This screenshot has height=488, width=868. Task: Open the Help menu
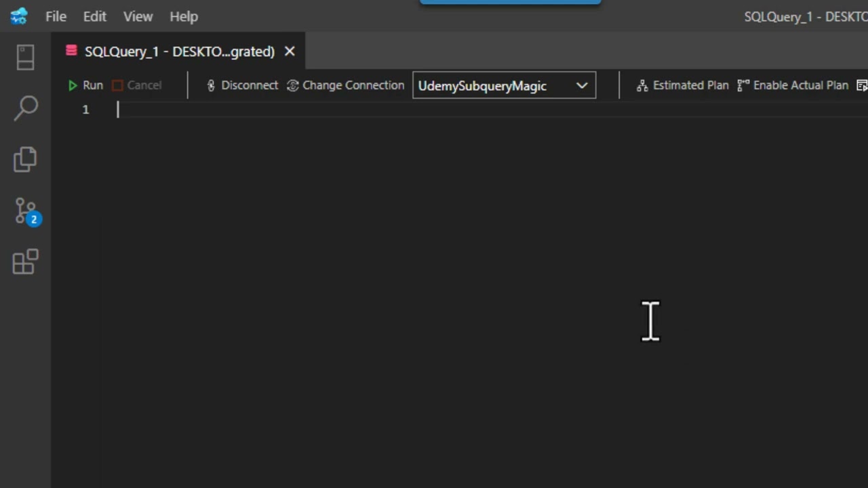coord(184,16)
